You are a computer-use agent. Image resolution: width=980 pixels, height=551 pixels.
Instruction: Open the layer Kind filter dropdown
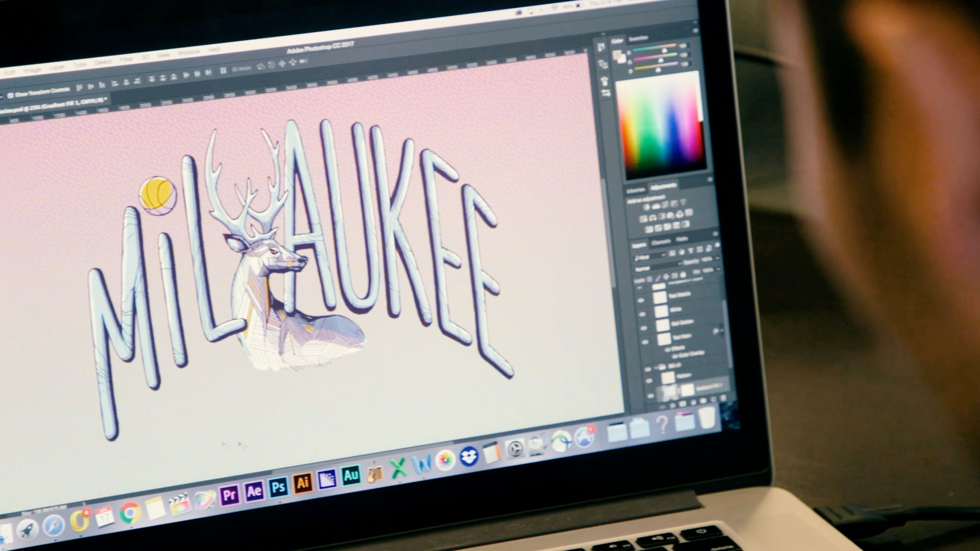point(649,257)
